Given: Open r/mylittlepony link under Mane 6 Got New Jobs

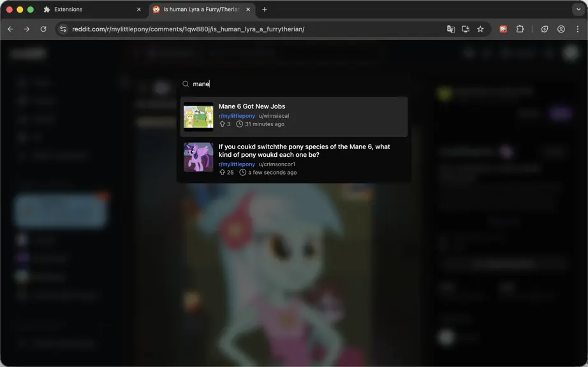Looking at the screenshot, I should [237, 116].
